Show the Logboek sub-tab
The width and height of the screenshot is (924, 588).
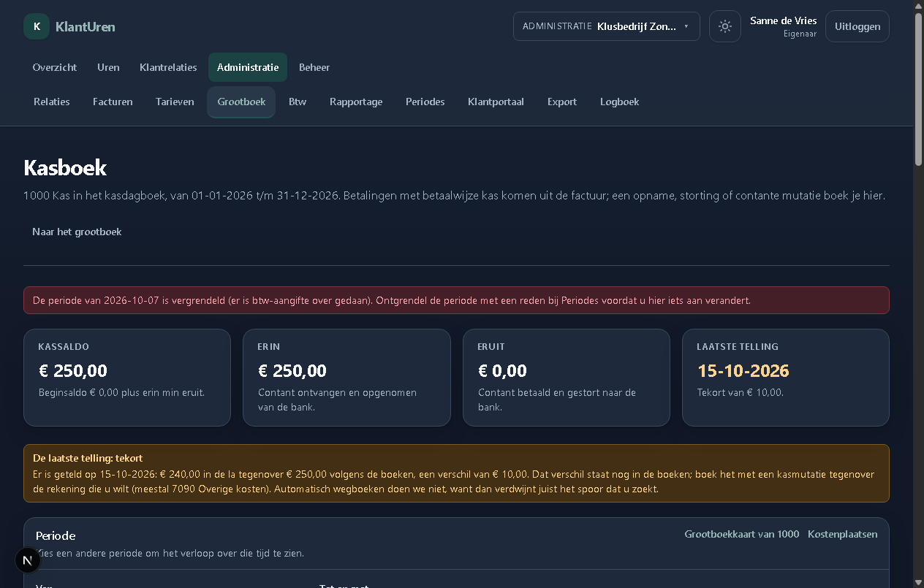pyautogui.click(x=620, y=102)
